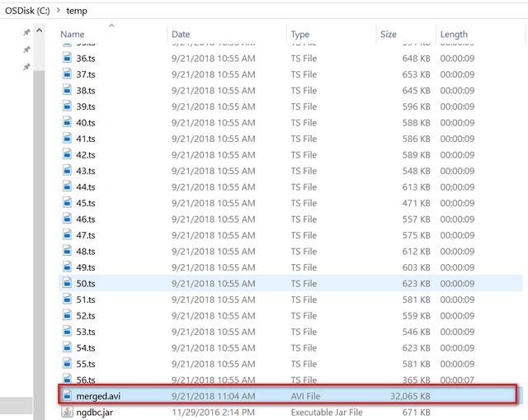Click the 41.ts file icon

tap(67, 138)
